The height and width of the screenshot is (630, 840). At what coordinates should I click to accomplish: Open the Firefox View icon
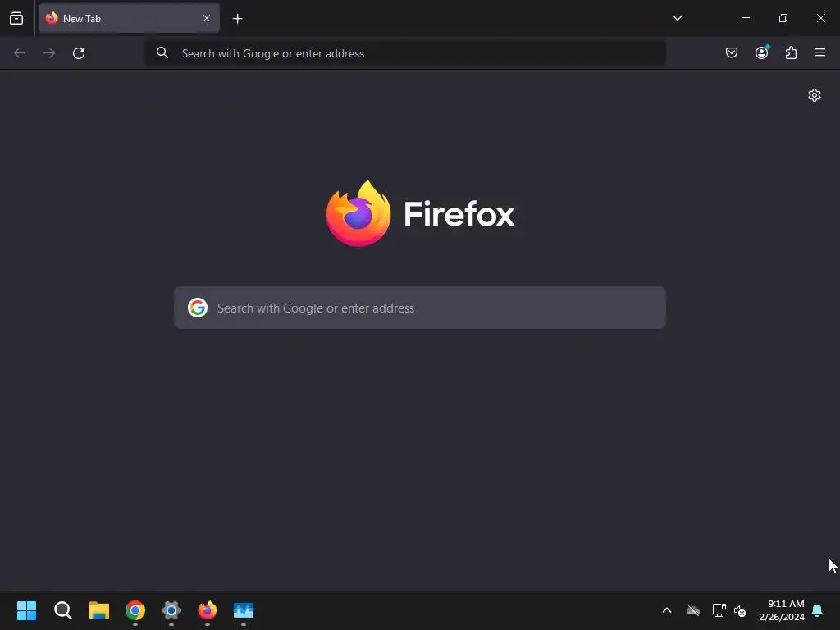[16, 18]
